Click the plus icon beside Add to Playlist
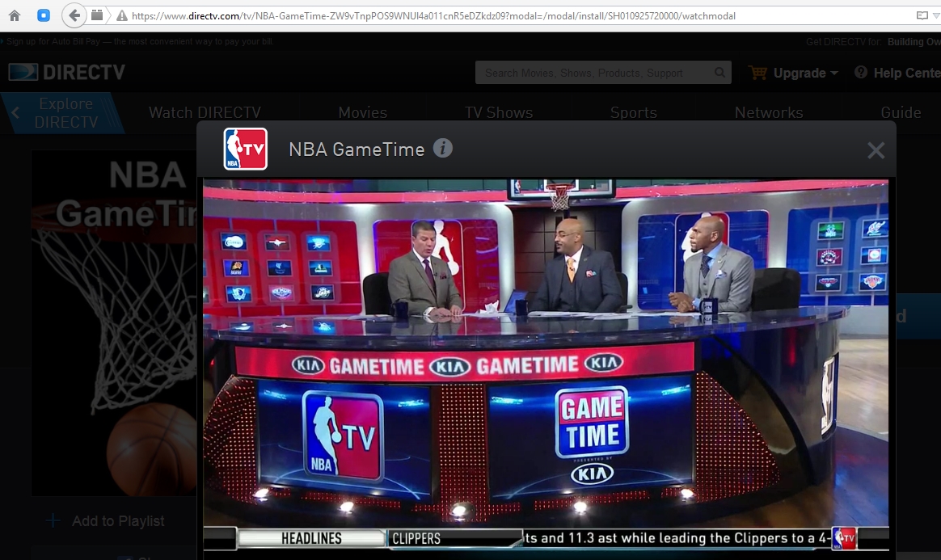 coord(53,521)
